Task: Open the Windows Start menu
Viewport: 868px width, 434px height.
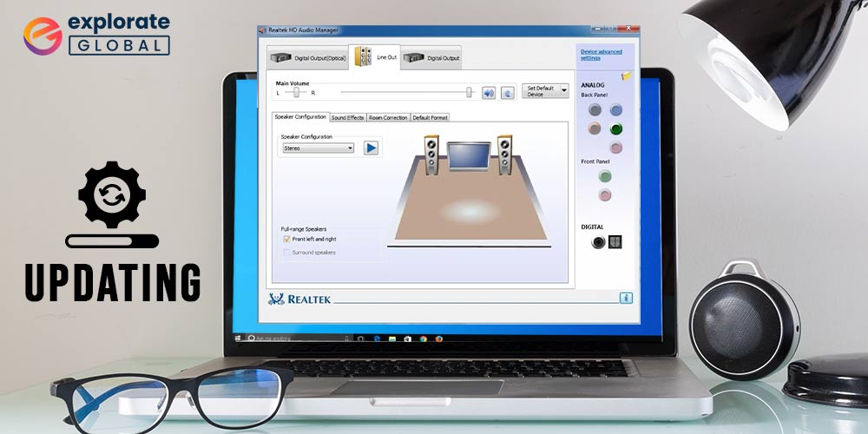Action: point(238,338)
